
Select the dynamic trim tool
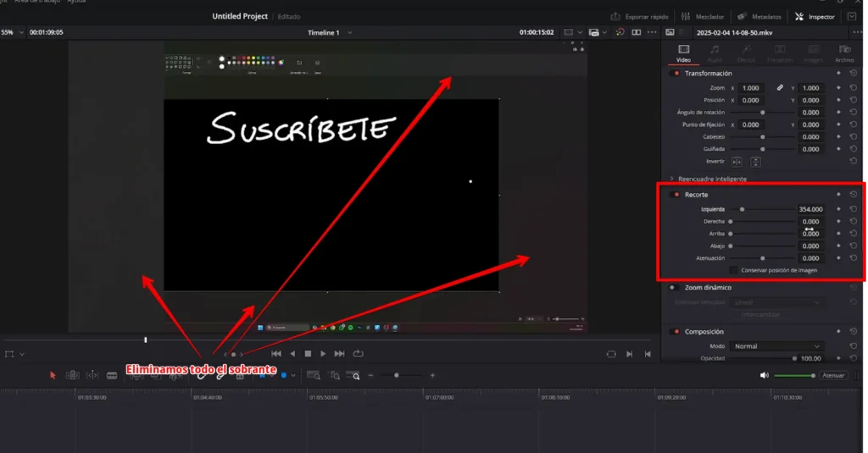[92, 376]
